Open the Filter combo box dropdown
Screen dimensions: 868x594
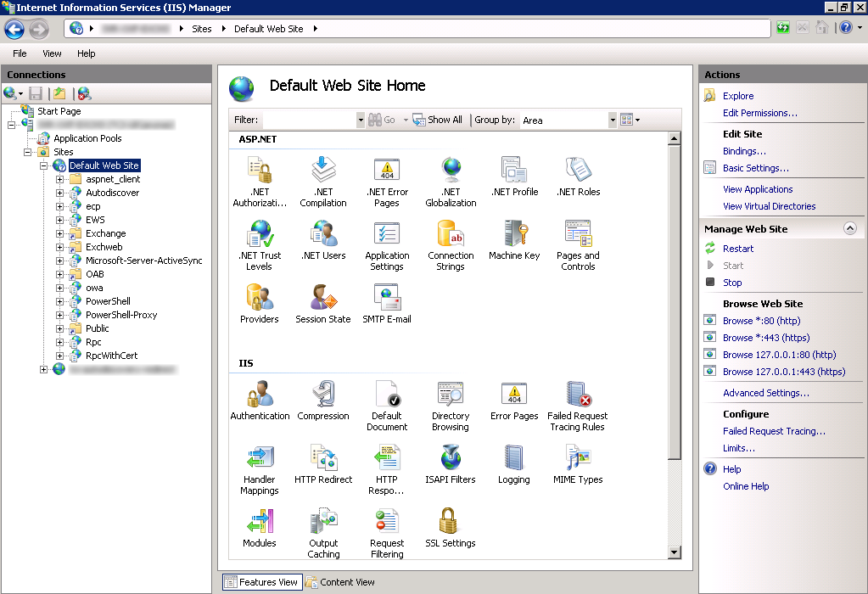tap(361, 120)
